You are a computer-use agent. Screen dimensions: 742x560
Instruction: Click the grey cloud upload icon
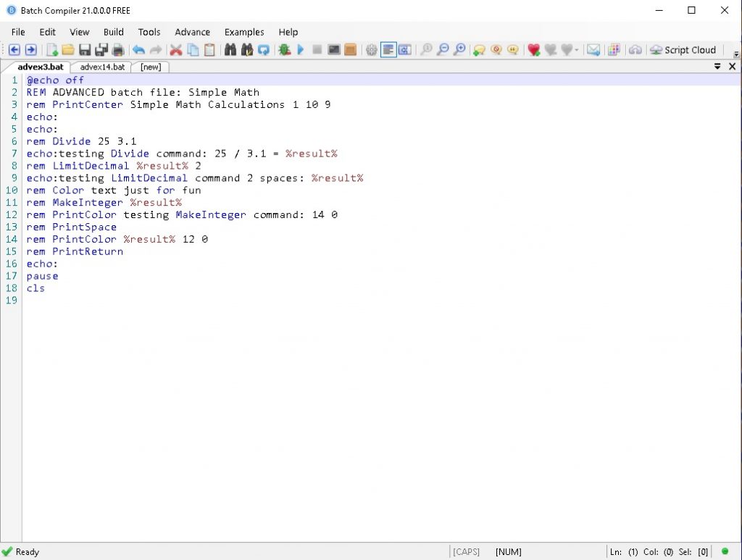[x=635, y=50]
